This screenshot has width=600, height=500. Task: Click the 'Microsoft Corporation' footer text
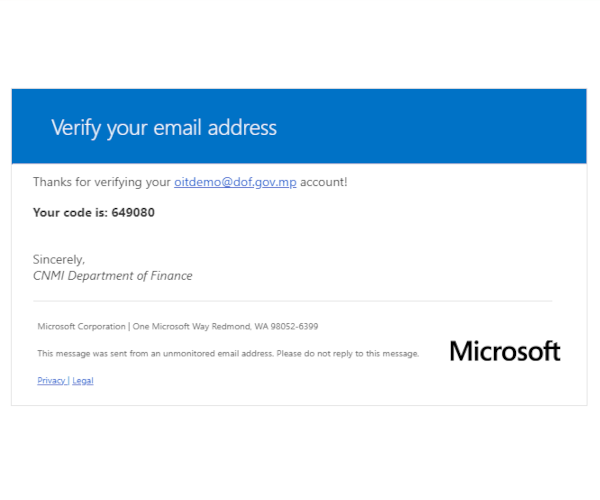point(81,326)
